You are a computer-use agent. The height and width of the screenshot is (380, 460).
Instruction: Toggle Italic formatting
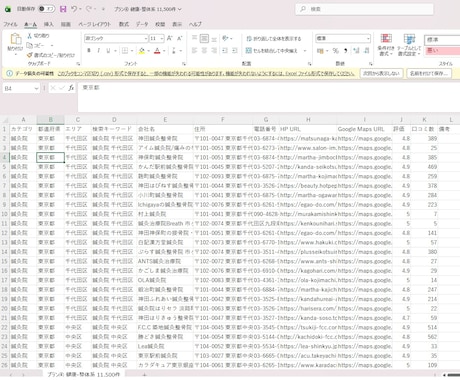click(x=99, y=51)
